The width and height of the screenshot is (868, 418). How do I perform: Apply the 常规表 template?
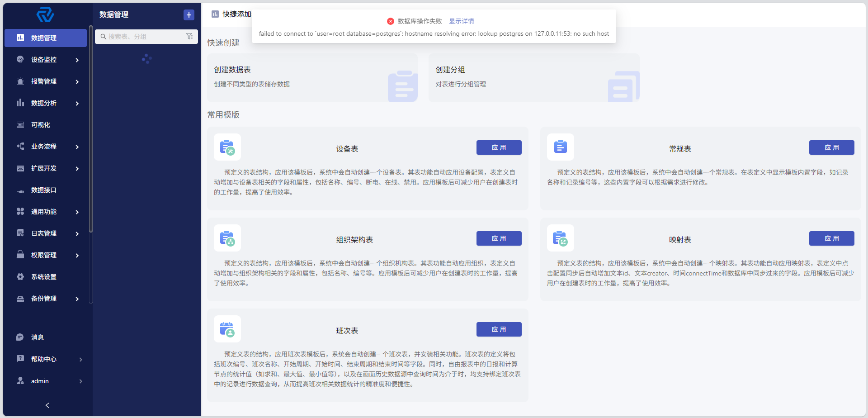pos(831,147)
